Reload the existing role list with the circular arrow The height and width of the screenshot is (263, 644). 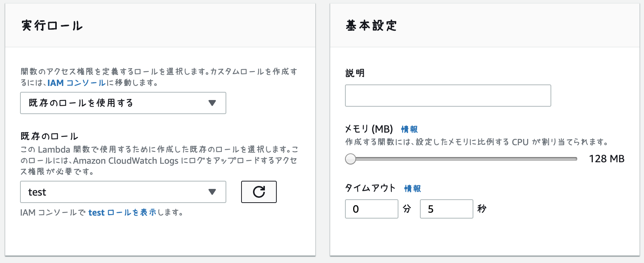(259, 192)
